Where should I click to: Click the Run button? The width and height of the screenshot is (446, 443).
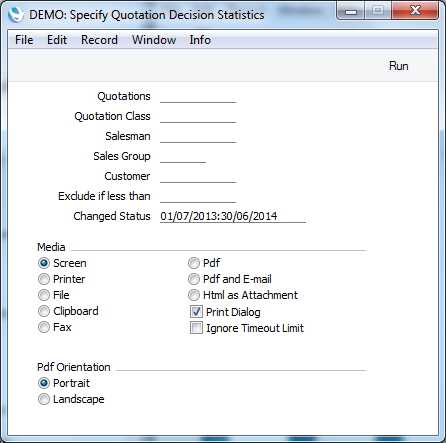(x=399, y=66)
